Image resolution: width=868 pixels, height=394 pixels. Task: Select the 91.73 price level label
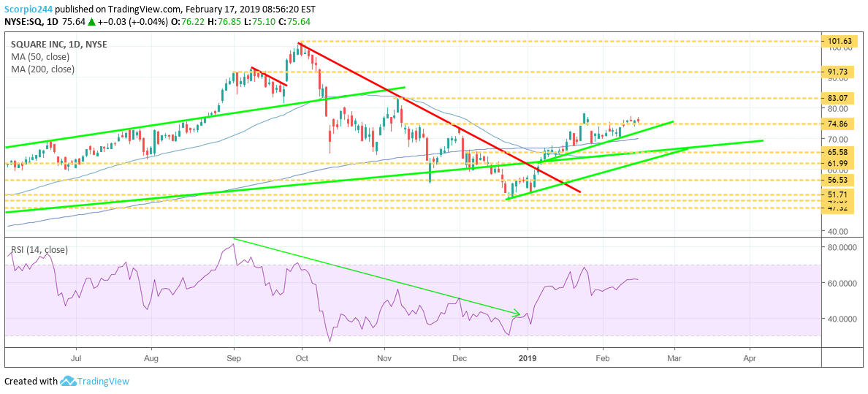pos(839,72)
